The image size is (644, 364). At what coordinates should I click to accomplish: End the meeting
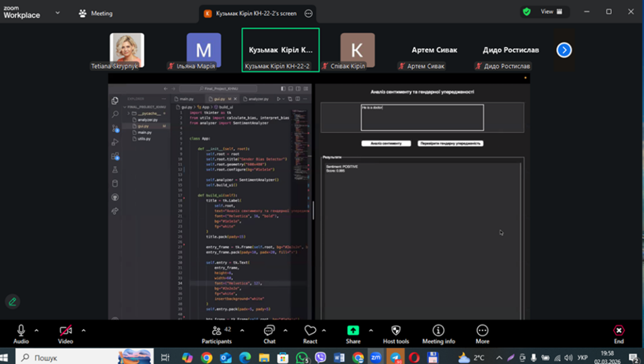click(x=619, y=331)
